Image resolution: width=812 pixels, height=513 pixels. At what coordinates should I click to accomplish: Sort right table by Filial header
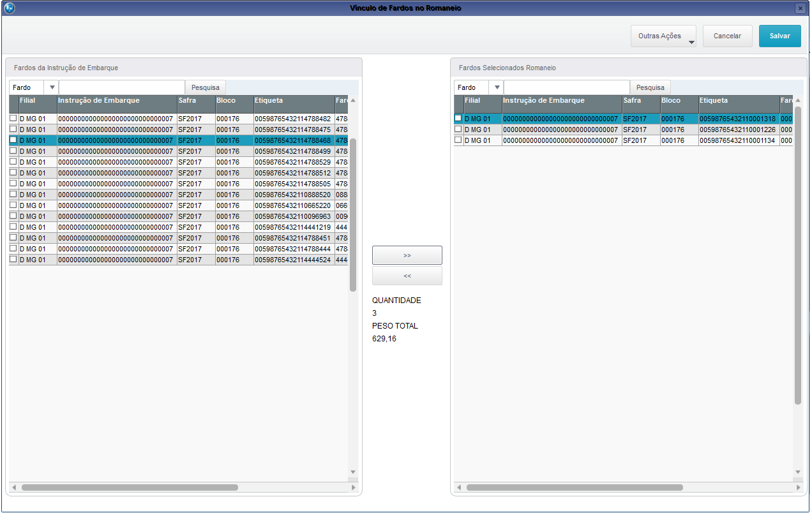pos(483,104)
